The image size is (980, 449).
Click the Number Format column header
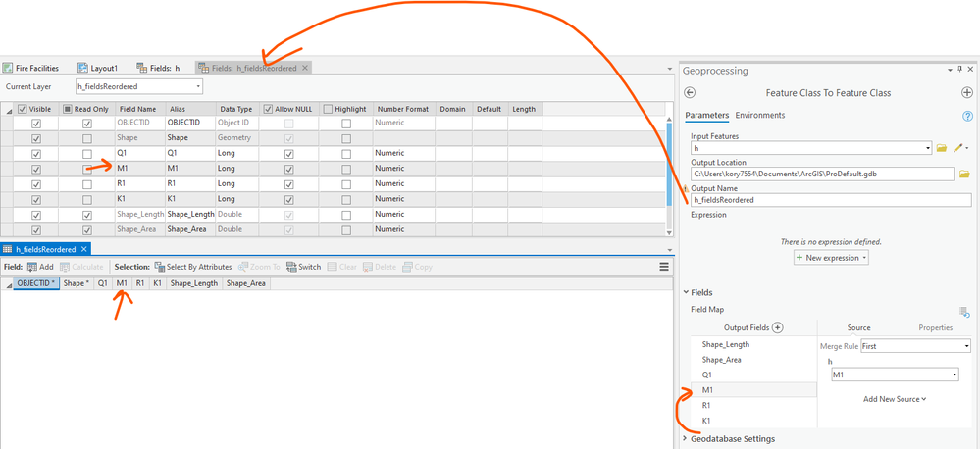[404, 109]
